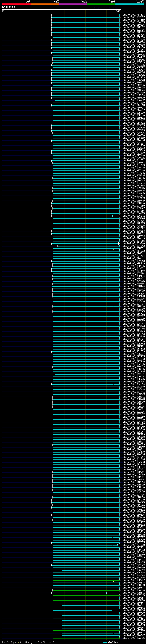Click the purple ~60% identity legend segment

pyautogui.click(x=73, y=4)
